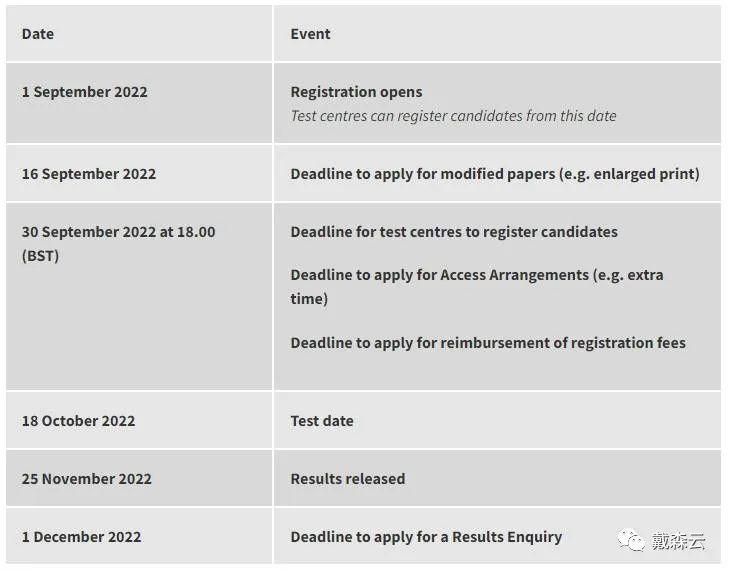This screenshot has height=573, width=729.
Task: Select the Event column header
Action: tap(310, 34)
